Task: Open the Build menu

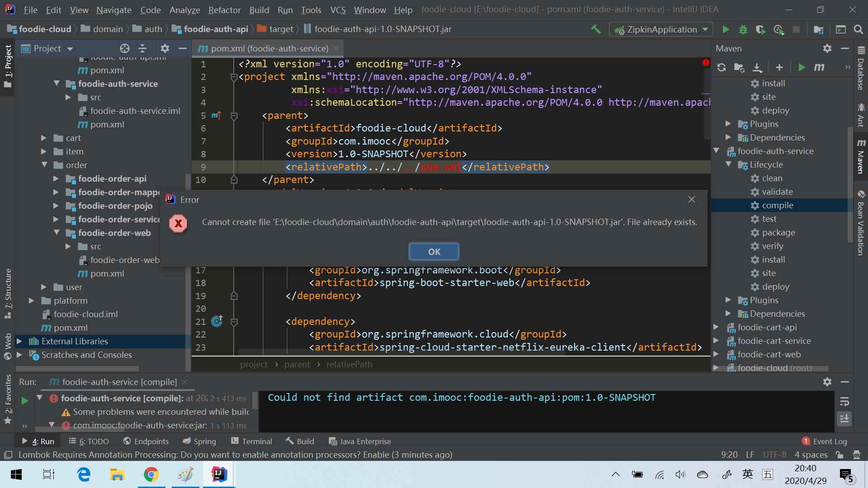Action: (259, 9)
